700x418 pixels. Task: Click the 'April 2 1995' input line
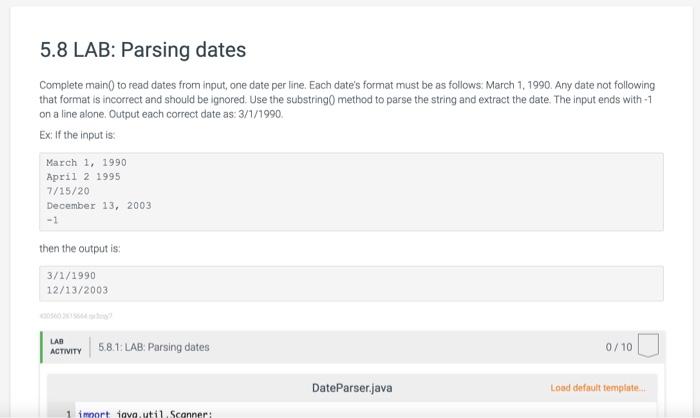point(83,177)
